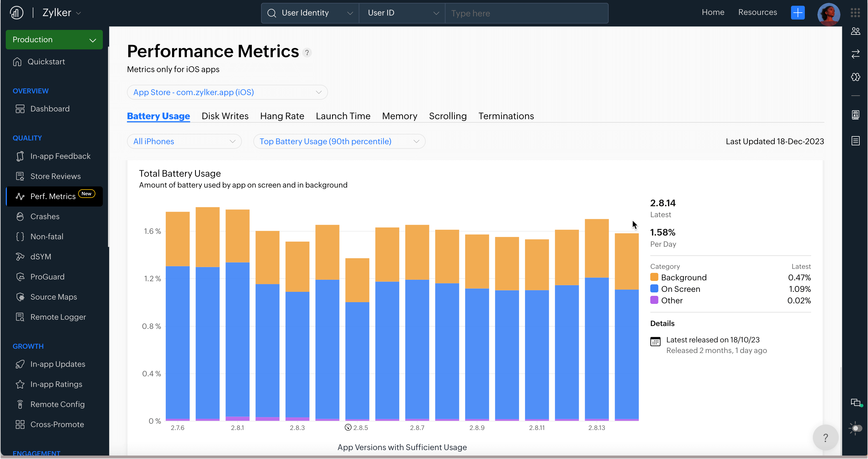Open Top Battery Usage percentile dropdown

339,141
